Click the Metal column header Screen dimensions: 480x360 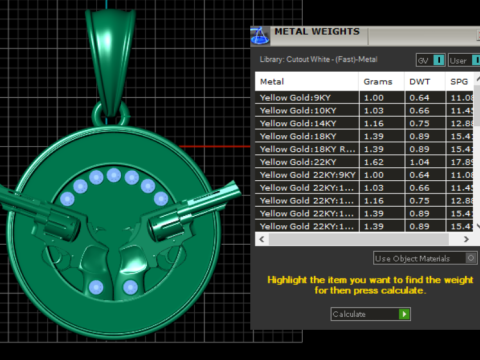tap(307, 82)
